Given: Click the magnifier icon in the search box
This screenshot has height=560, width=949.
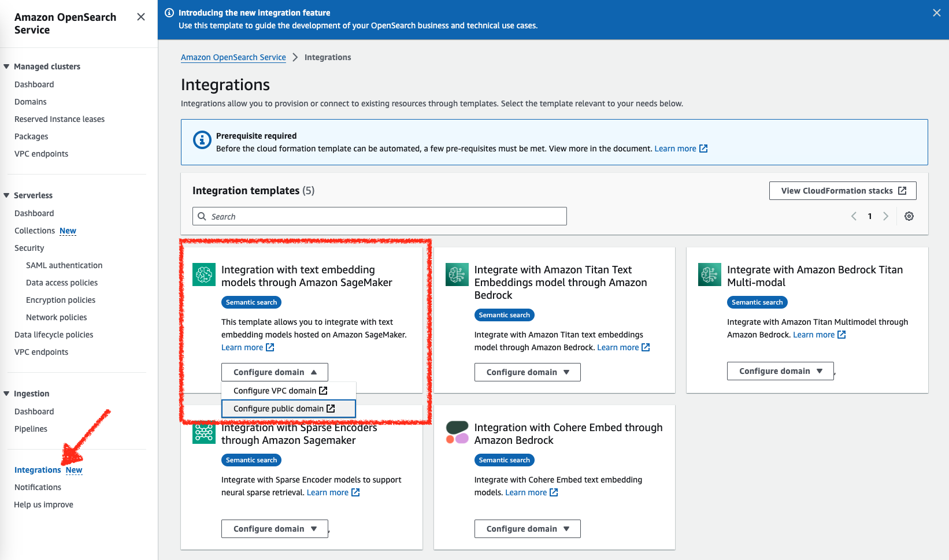Looking at the screenshot, I should click(202, 216).
